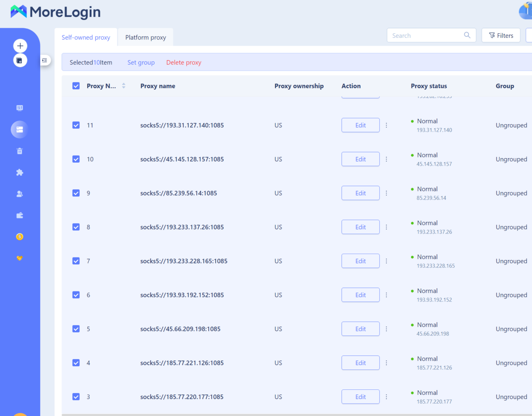Click the Search input field
This screenshot has width=532, height=416.
(426, 36)
